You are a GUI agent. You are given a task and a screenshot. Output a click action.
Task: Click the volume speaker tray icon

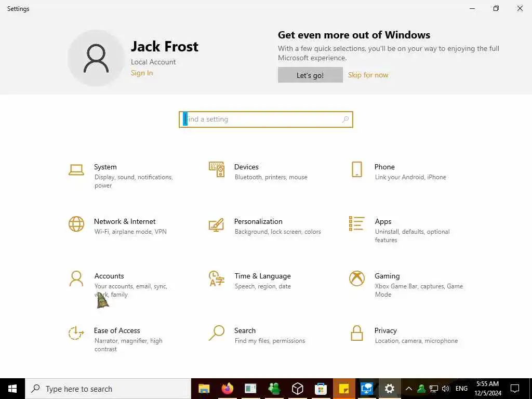click(446, 389)
